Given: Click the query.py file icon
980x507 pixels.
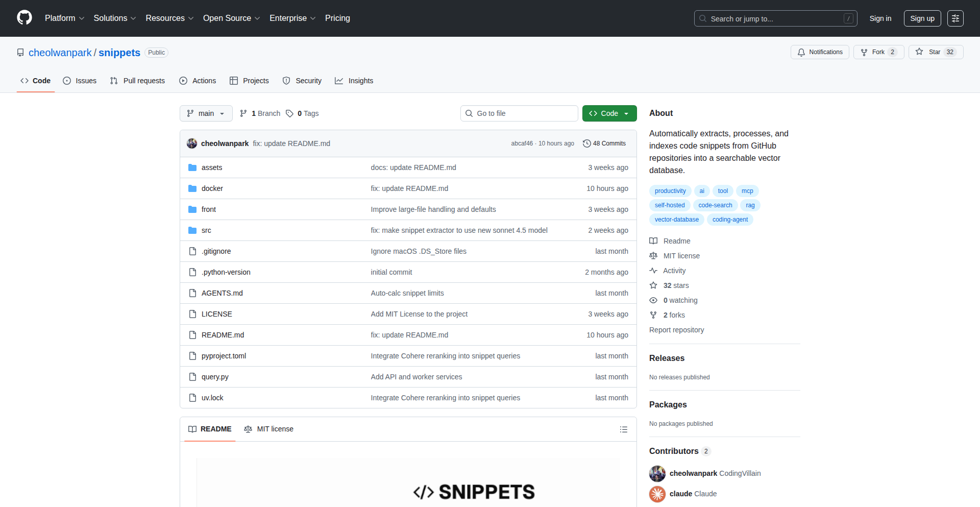Looking at the screenshot, I should [192, 377].
